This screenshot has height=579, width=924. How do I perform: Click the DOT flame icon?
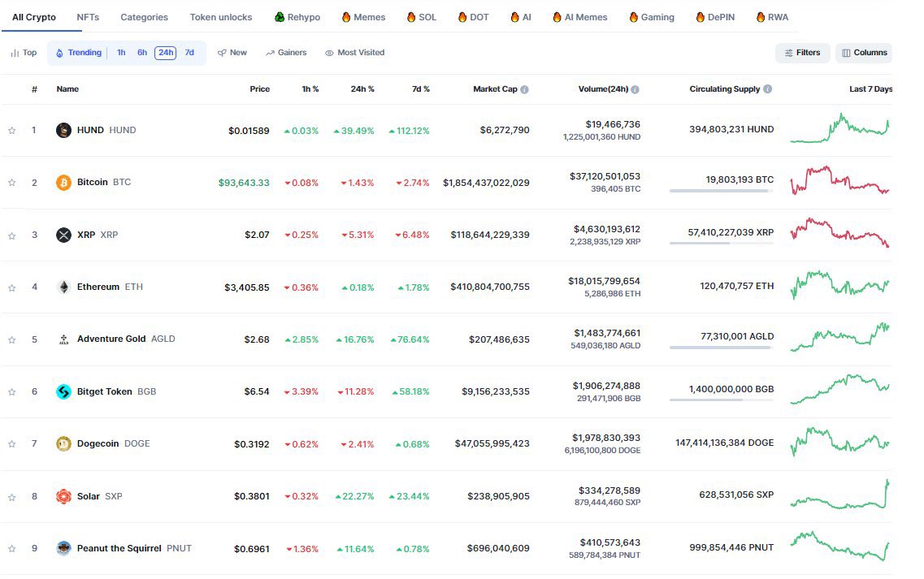[462, 17]
